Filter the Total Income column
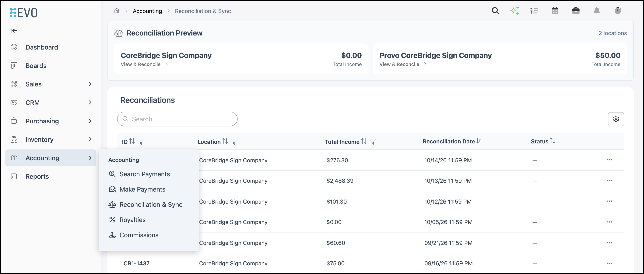This screenshot has width=644, height=274. [x=373, y=142]
